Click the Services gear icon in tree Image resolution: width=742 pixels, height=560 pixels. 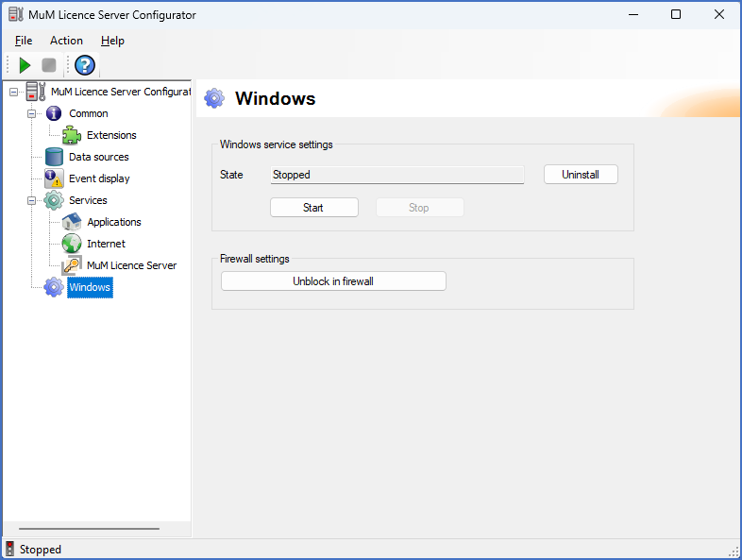(x=54, y=201)
